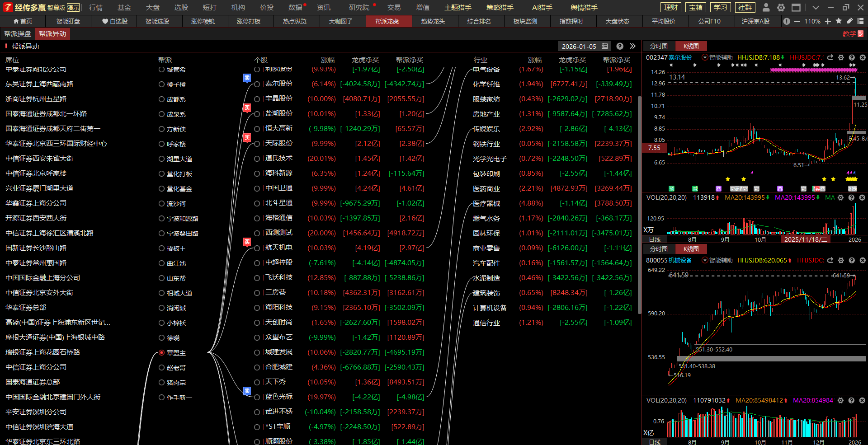This screenshot has height=445, width=868.
Task: Click the vertical scrollbar of the industry list
Action: 639,203
